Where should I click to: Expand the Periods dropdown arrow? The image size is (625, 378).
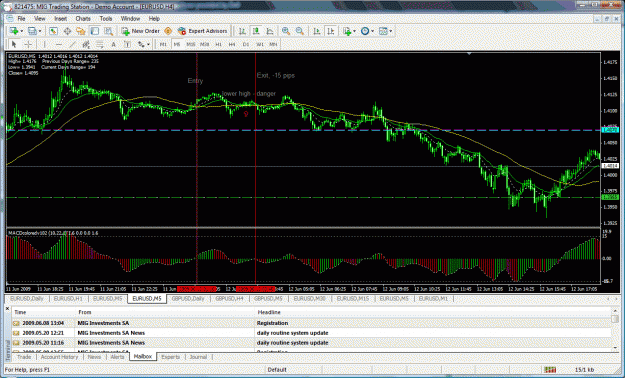372,31
